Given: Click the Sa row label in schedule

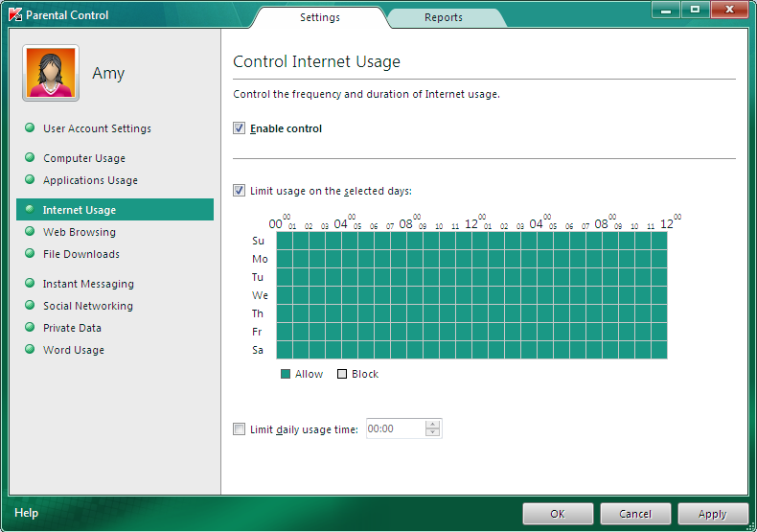Looking at the screenshot, I should coord(258,350).
